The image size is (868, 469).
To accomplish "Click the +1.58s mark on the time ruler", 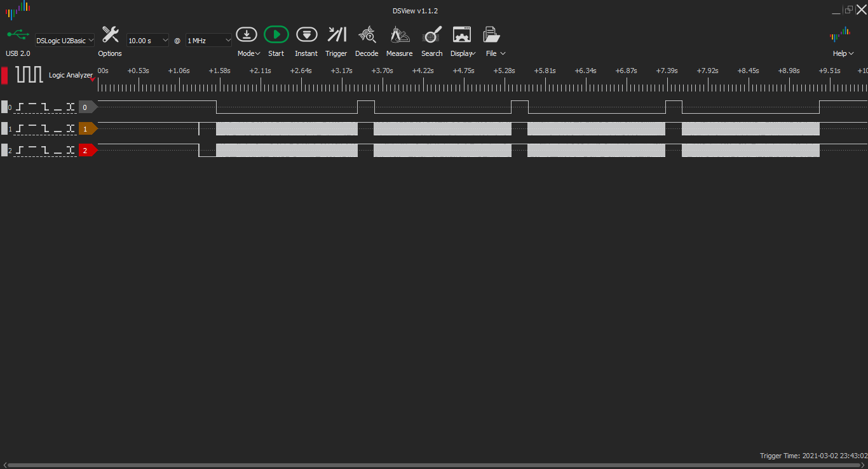I will pos(219,71).
